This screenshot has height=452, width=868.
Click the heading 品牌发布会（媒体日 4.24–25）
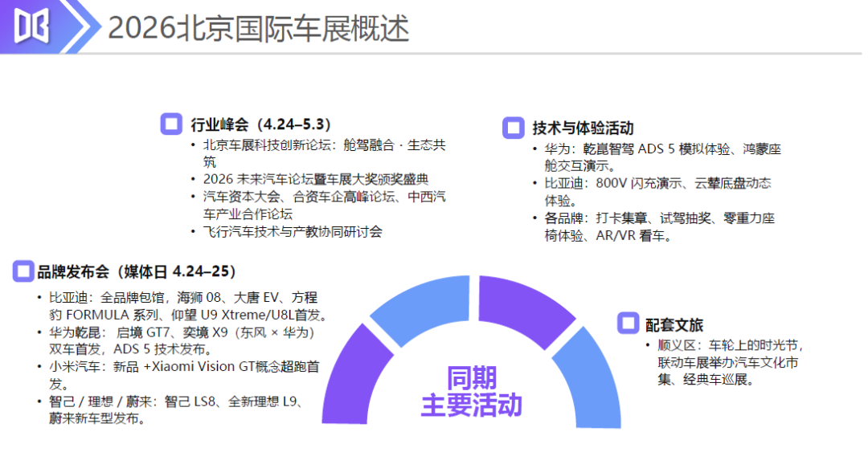(137, 271)
